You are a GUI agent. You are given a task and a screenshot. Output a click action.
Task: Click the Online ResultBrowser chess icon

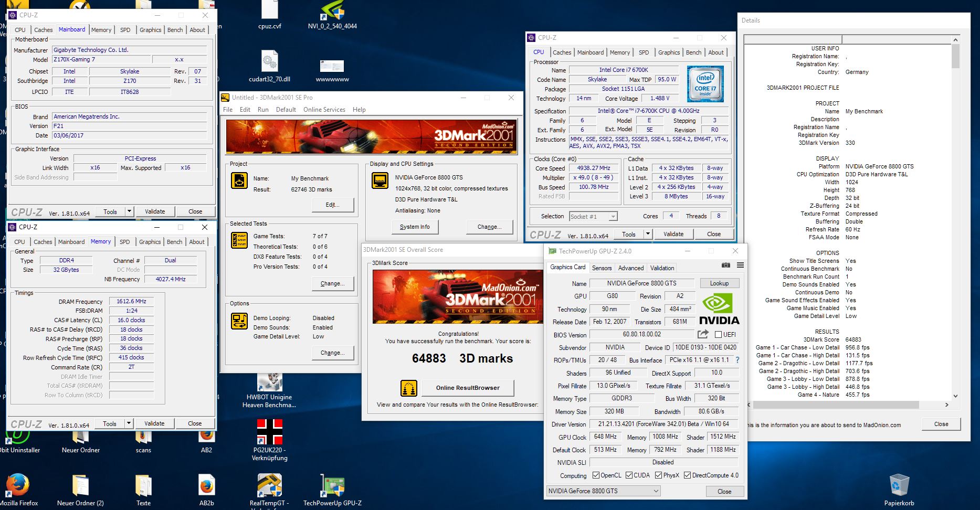(x=408, y=388)
